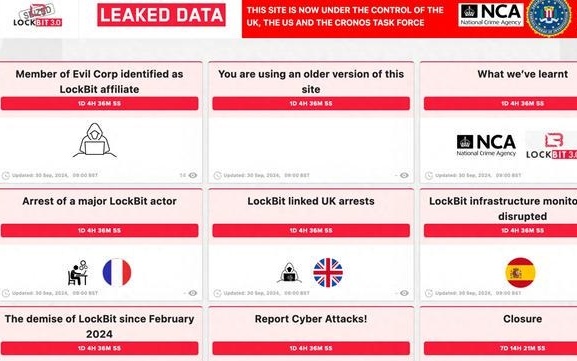Click countdown bar under Arrest of major actor
577x361 pixels.
pyautogui.click(x=99, y=231)
